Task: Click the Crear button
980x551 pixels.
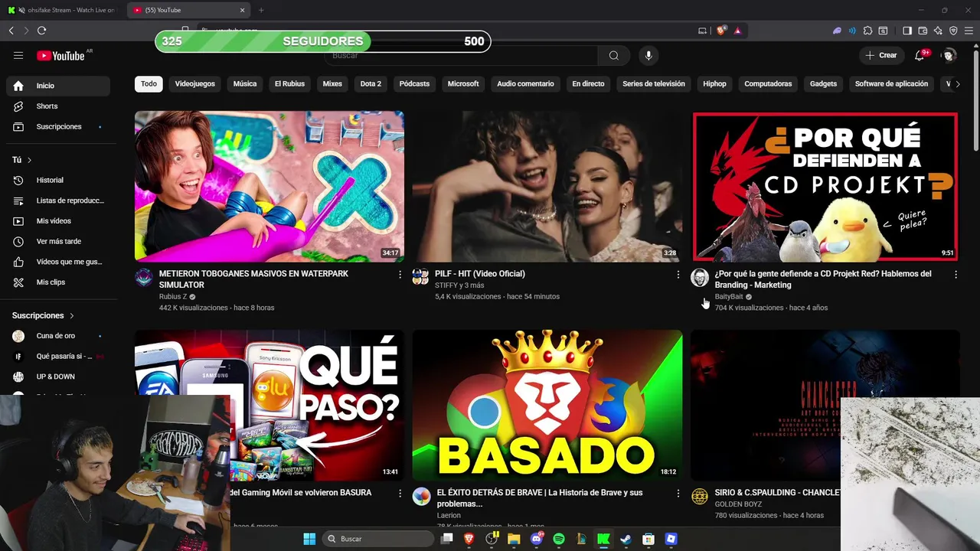Action: (x=881, y=55)
